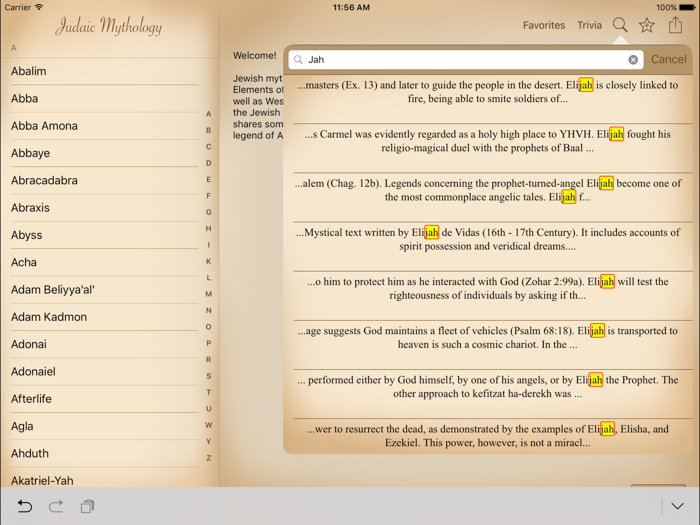
Task: Tap the copy pages icon
Action: [87, 507]
